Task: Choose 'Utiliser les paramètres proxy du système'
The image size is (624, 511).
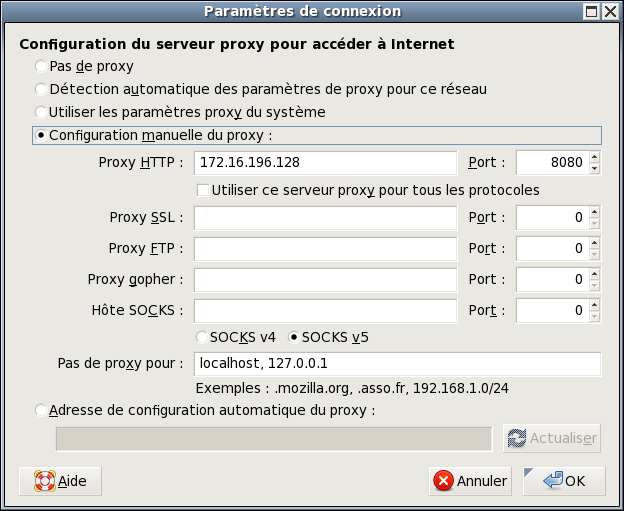Action: pyautogui.click(x=40, y=112)
